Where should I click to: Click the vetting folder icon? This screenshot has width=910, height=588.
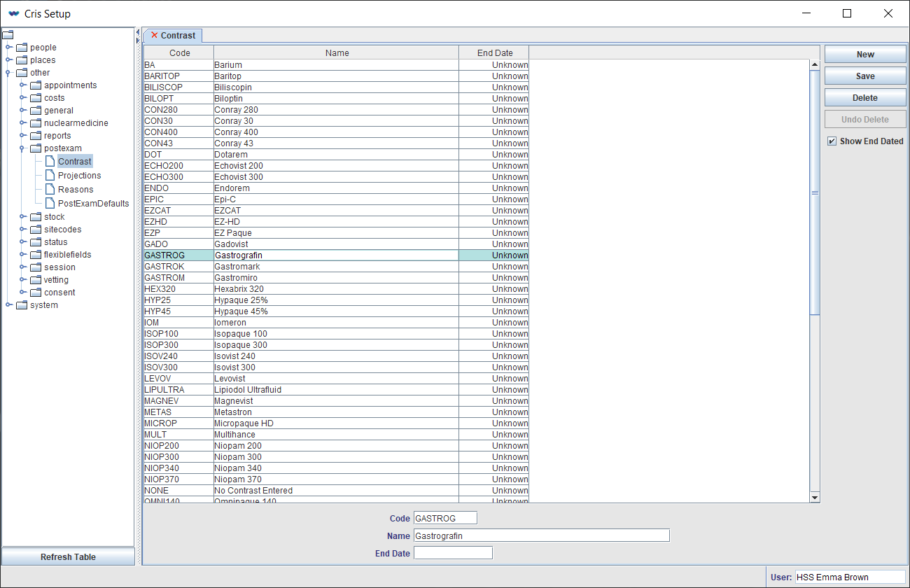tap(36, 280)
